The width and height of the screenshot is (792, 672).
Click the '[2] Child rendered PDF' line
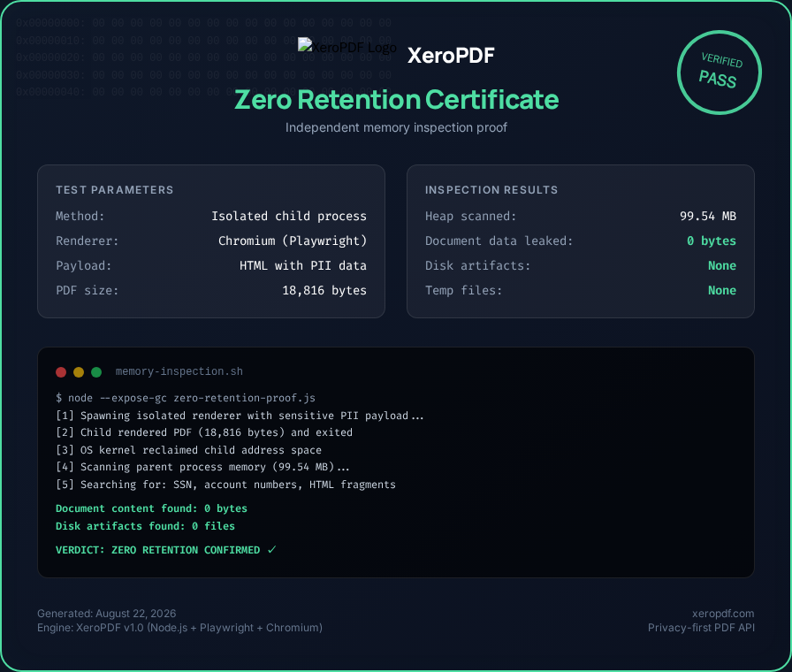[204, 433]
